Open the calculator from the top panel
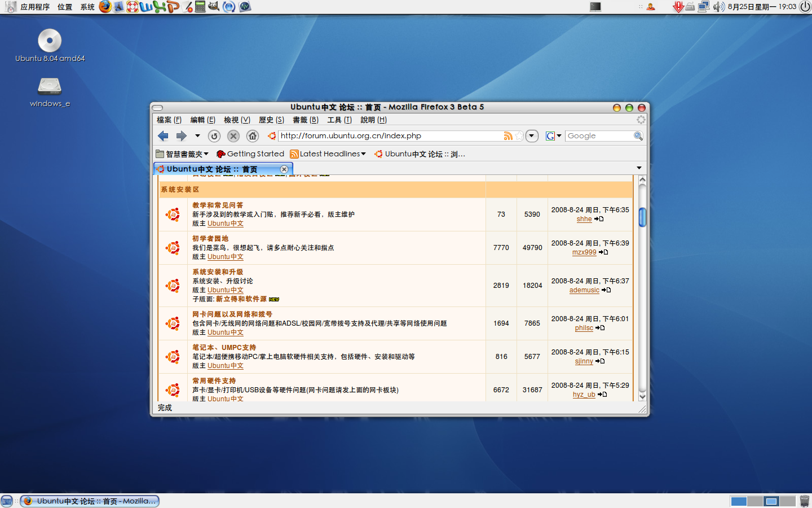The width and height of the screenshot is (812, 508). point(200,7)
